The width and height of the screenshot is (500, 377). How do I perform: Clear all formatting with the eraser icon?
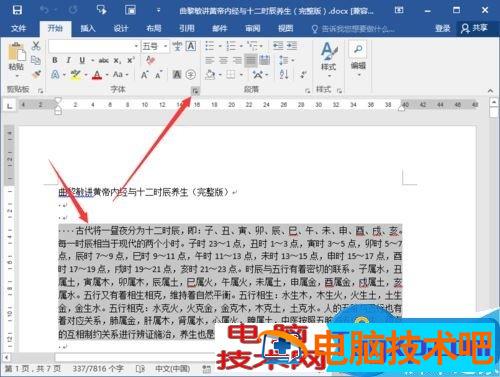[x=150, y=60]
